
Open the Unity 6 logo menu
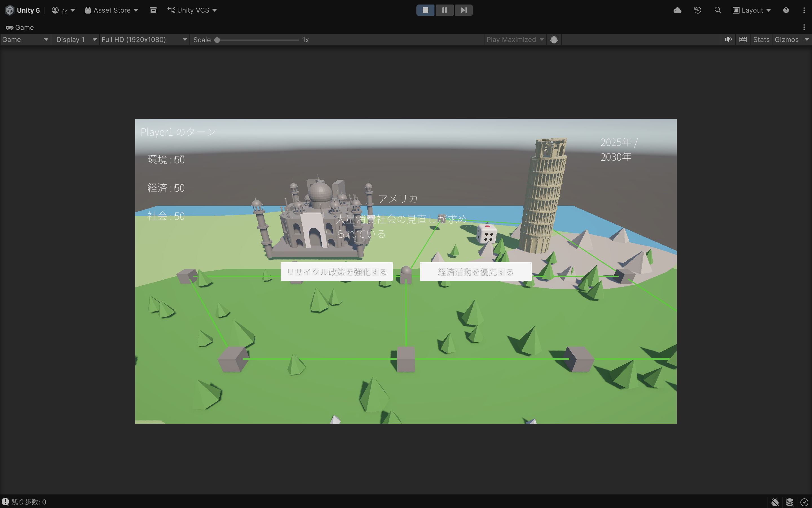(23, 10)
